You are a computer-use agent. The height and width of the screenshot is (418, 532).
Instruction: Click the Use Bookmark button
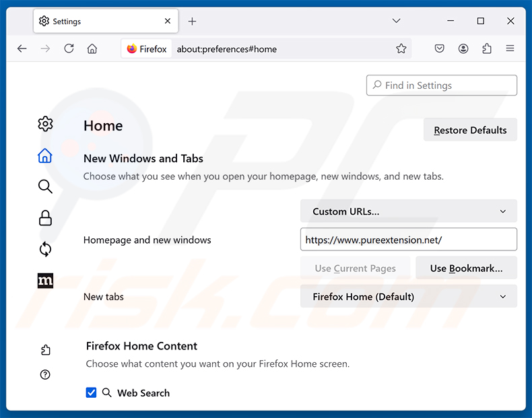pos(466,268)
